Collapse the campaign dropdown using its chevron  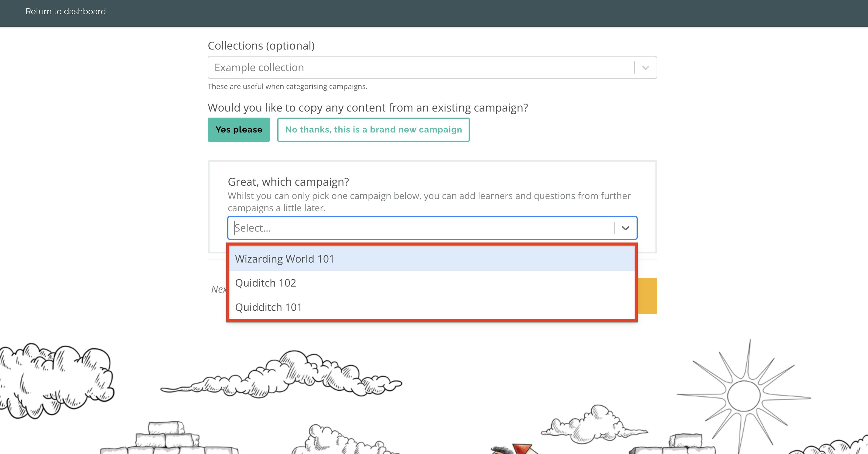pos(625,228)
